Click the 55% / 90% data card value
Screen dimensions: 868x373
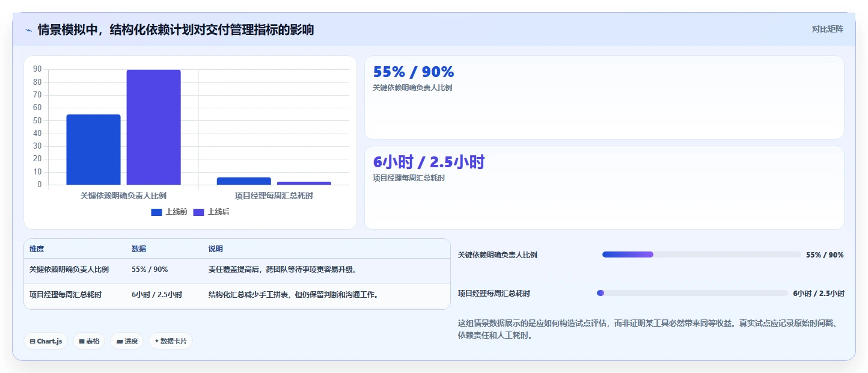tap(414, 72)
